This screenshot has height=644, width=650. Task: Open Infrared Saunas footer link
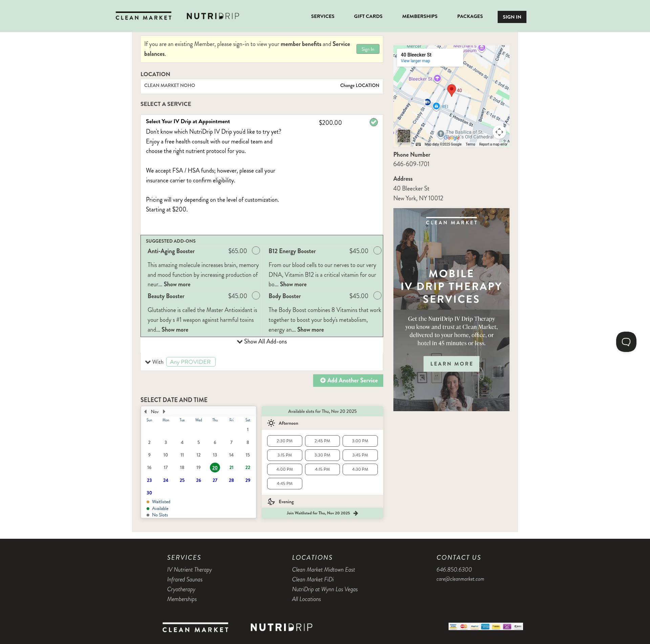(185, 580)
